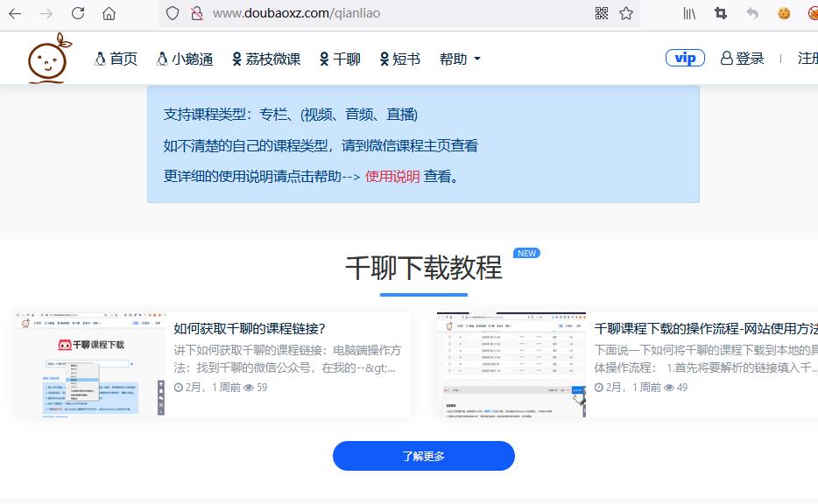Open thumbnail of 千聊课程下载的操作流程 article
This screenshot has height=504, width=818.
[511, 364]
